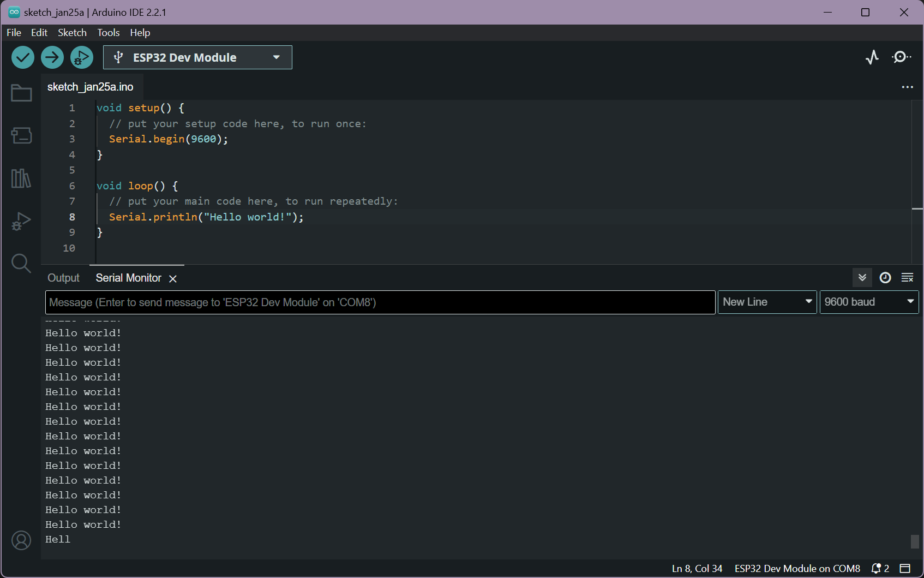Click the Serial.begin(9600); code line

[x=169, y=139]
